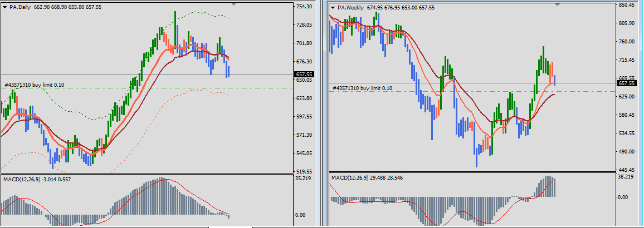Click the 490.00 price level on Weekly axis

click(x=626, y=152)
